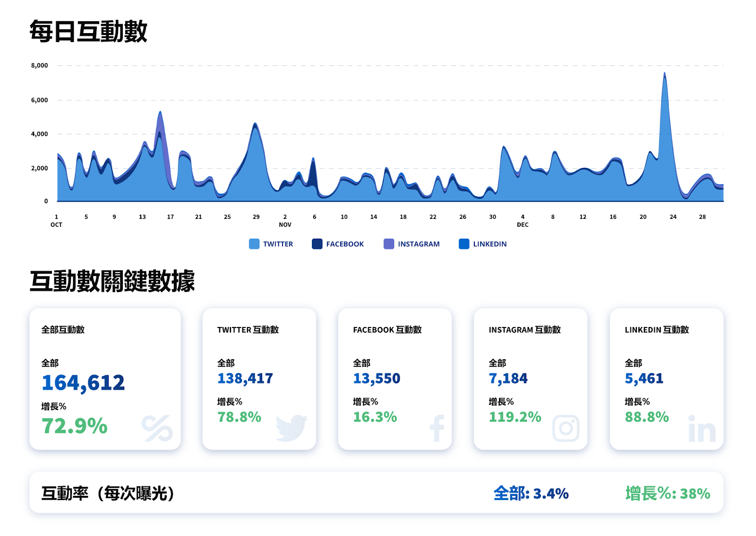Viewport: 756px width, 536px height.
Task: Click the Instagram camera icon
Action: pyautogui.click(x=566, y=428)
